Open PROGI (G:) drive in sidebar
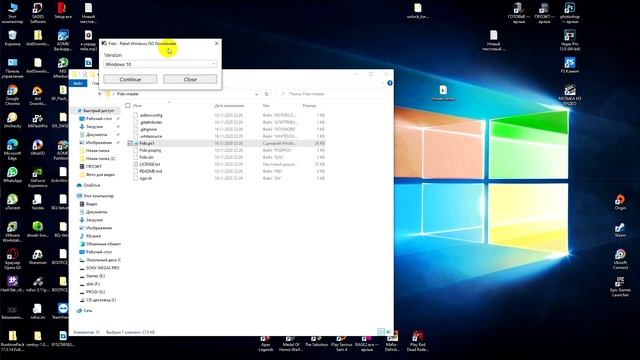Screen dimensions: 640x360 pos(95,292)
